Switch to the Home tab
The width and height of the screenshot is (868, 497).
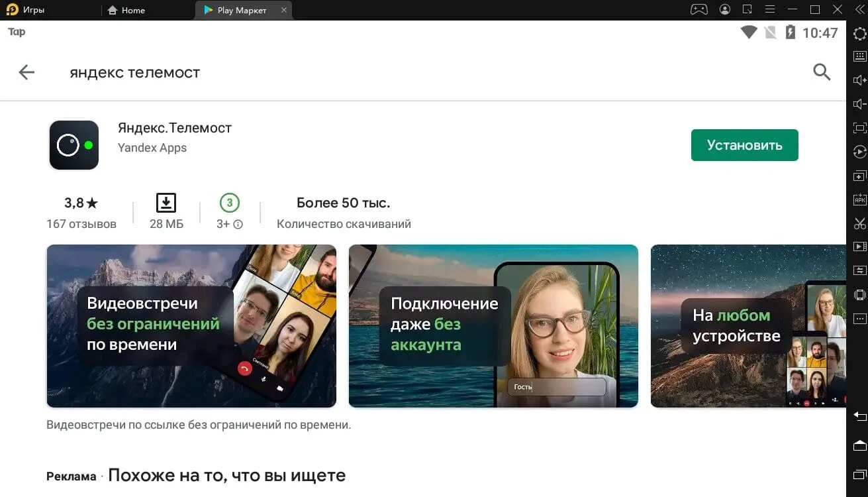[126, 10]
